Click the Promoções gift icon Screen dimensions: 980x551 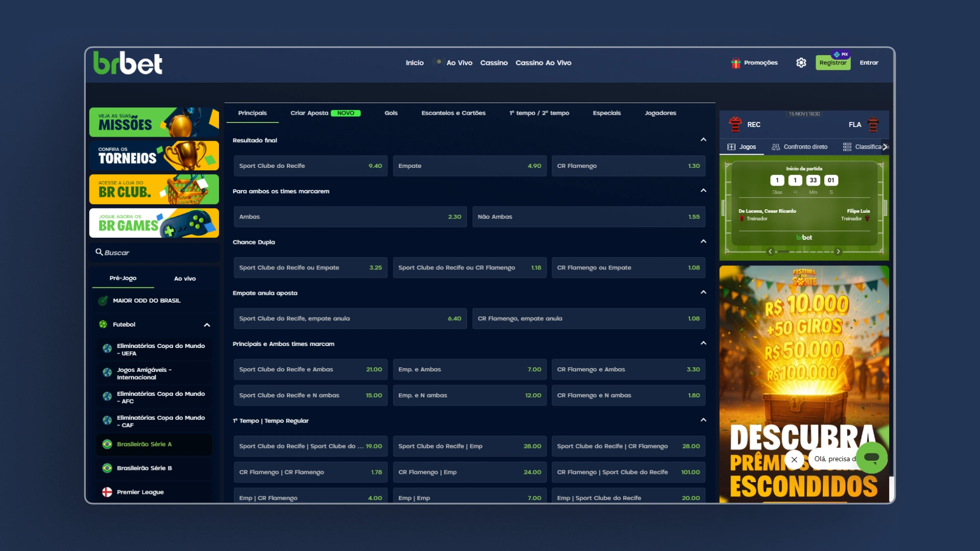736,63
